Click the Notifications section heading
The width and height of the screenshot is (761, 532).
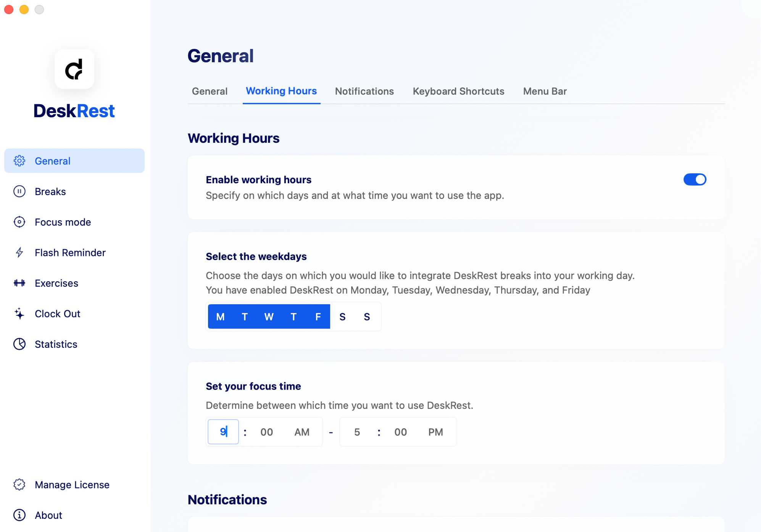(227, 500)
